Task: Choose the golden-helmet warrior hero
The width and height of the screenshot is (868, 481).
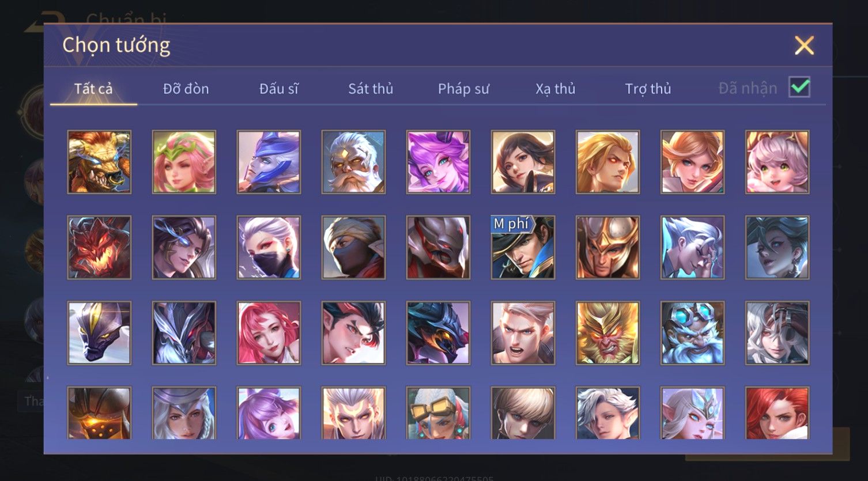Action: click(x=607, y=247)
